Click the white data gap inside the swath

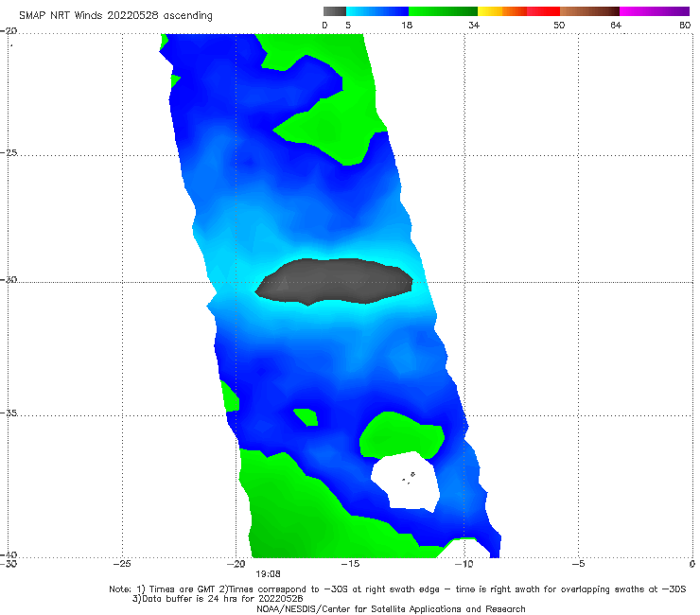tap(406, 482)
